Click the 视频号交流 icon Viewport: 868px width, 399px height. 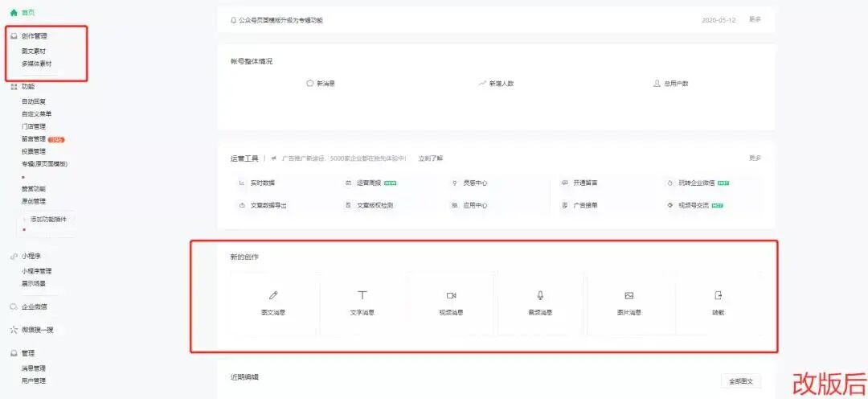tap(669, 205)
